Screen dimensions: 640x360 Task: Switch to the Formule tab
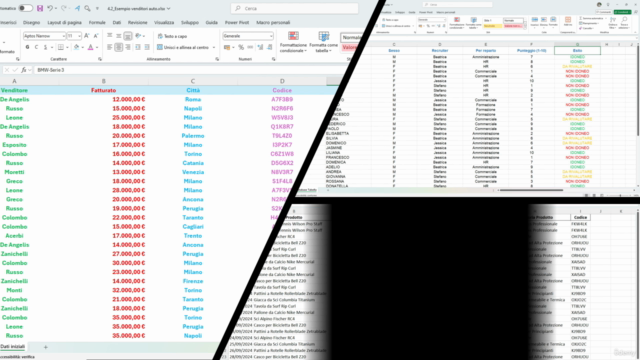97,22
